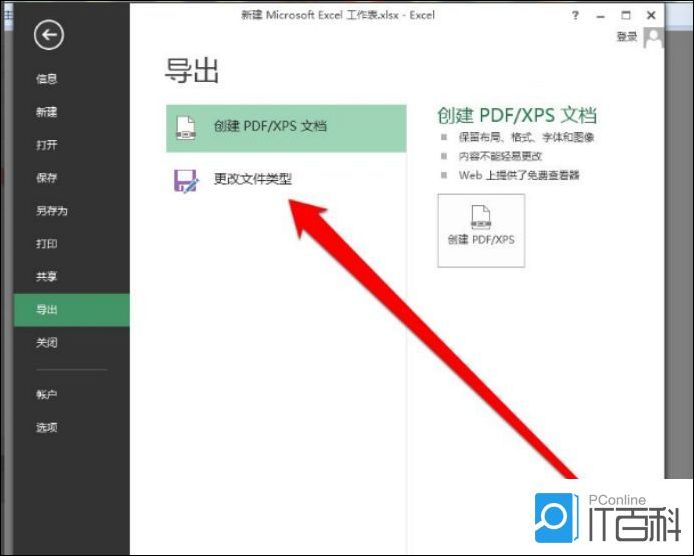Screen dimensions: 694x556
Task: Click the green 创建 PDF/XPS 文档 heading on the right
Action: 517,116
